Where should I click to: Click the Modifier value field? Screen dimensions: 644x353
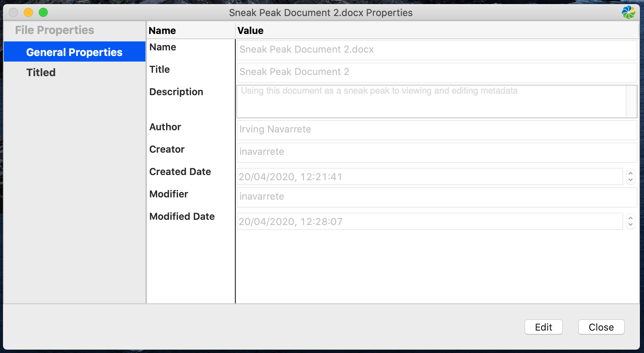[x=436, y=197]
